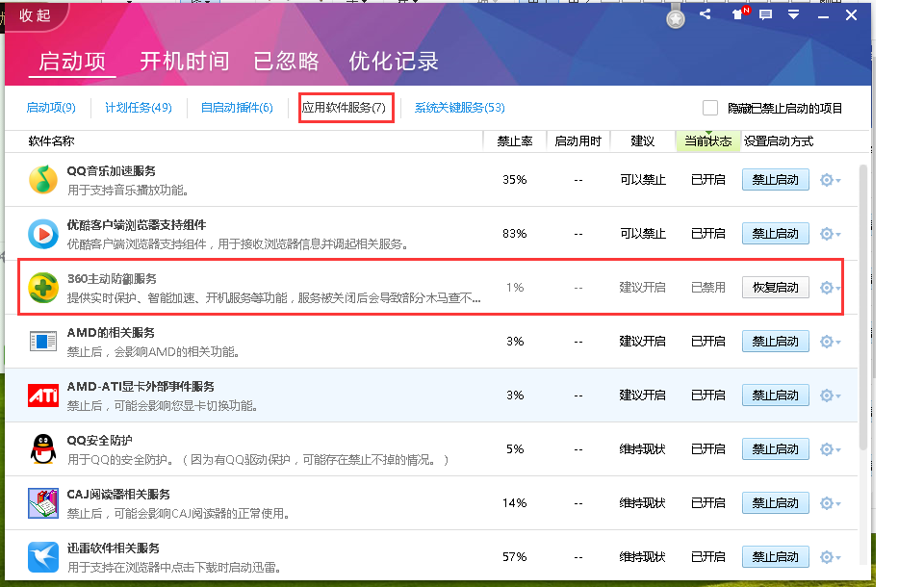Click the 设置启动方式 column header

[x=779, y=141]
